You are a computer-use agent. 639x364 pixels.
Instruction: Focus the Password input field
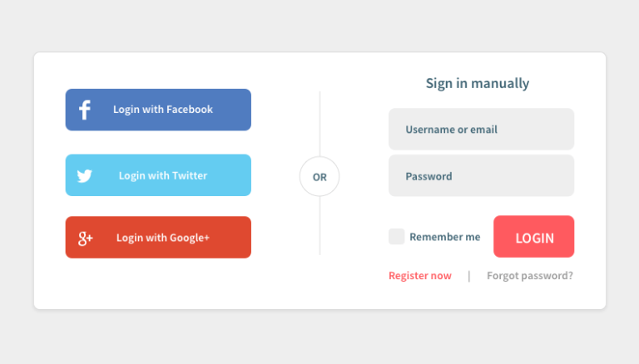coord(481,175)
